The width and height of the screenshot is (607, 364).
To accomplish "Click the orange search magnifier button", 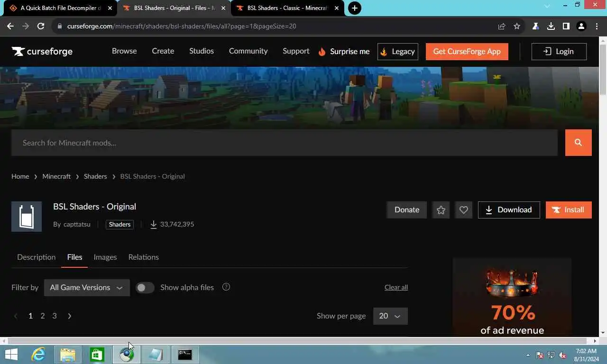I will (578, 143).
